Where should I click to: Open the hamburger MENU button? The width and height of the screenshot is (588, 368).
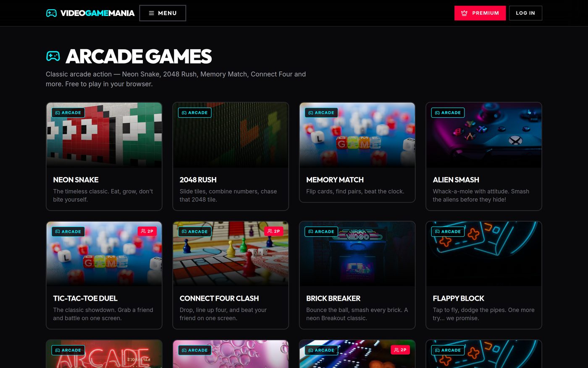(x=163, y=13)
